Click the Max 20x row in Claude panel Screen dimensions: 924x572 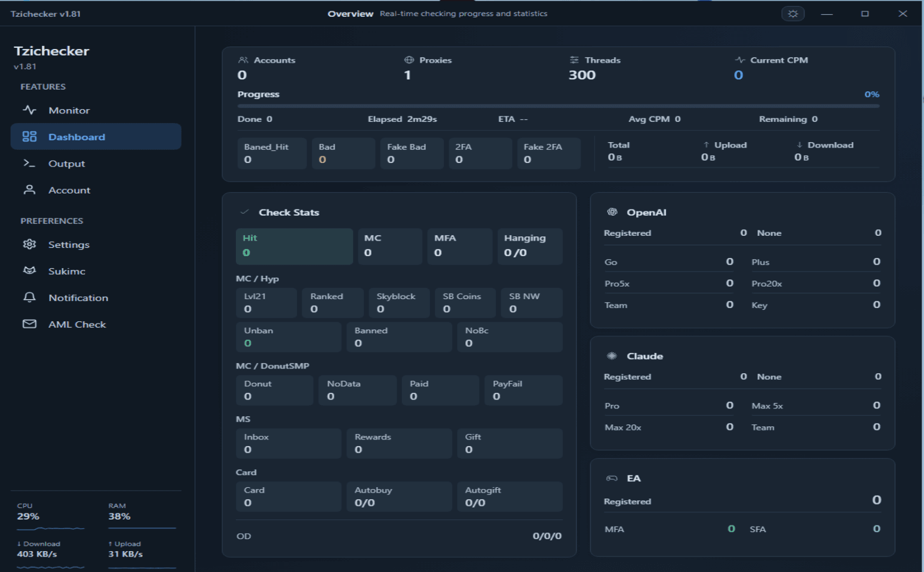[669, 427]
